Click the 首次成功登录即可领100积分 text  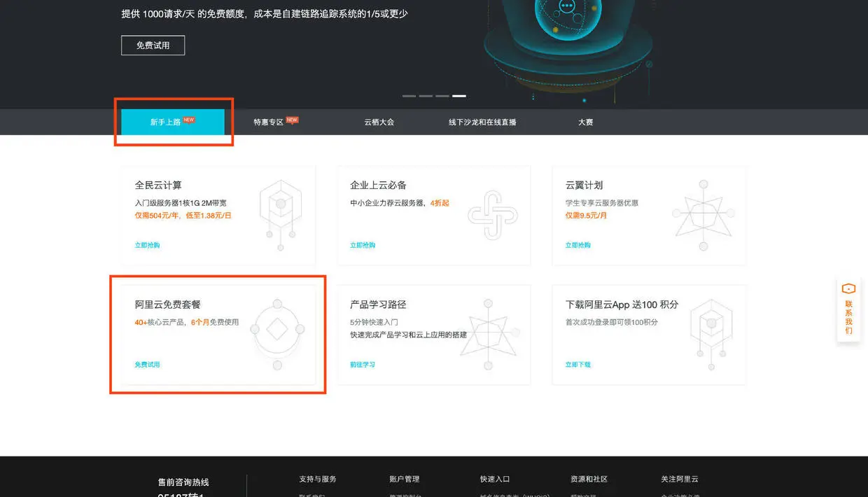(x=612, y=323)
